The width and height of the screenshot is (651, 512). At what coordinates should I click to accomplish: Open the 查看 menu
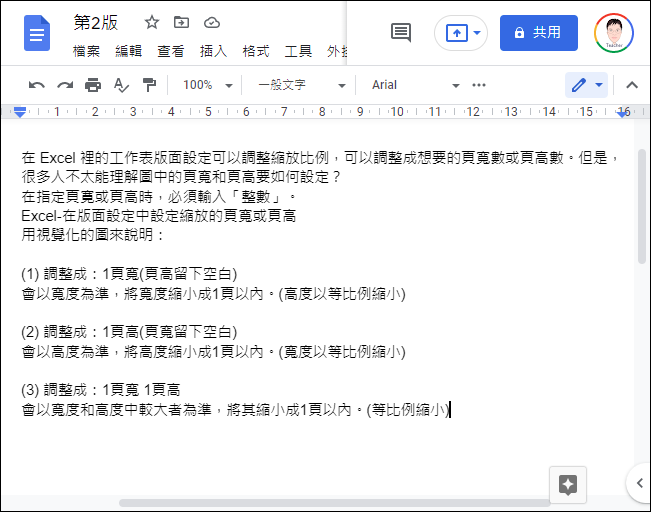coord(171,51)
